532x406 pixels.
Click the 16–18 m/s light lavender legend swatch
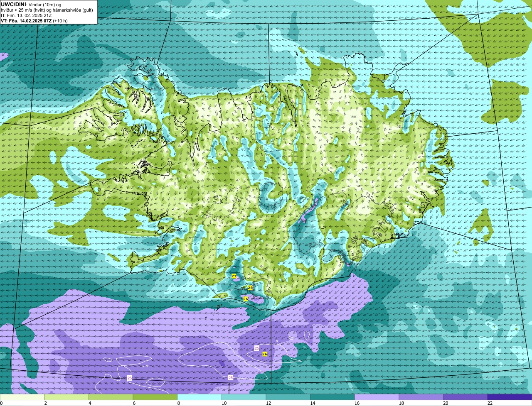377,397
